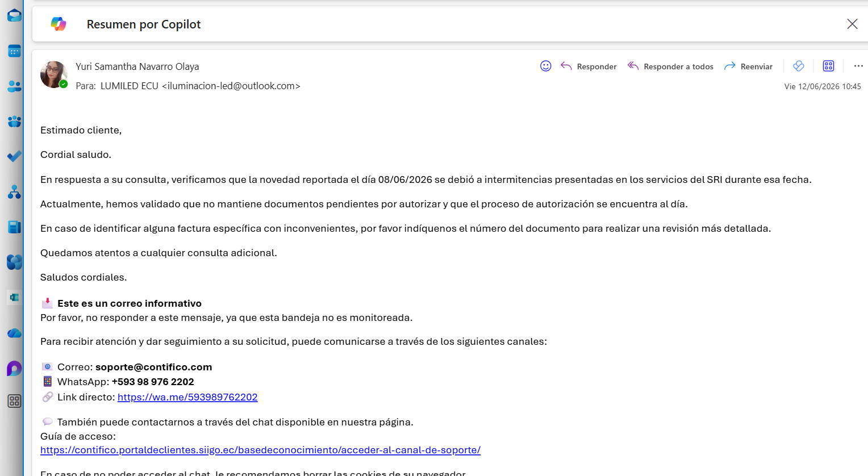Open the Viva Insights icon in message toolbar

[799, 66]
